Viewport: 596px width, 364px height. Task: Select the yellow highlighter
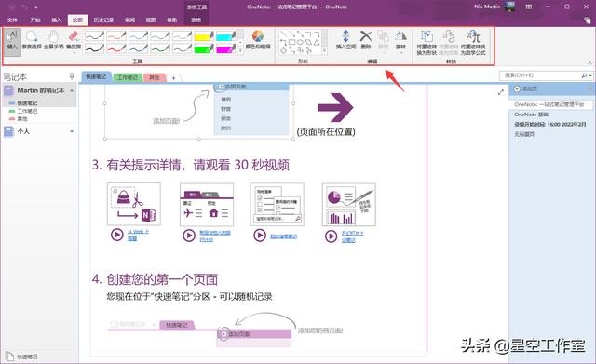(204, 36)
